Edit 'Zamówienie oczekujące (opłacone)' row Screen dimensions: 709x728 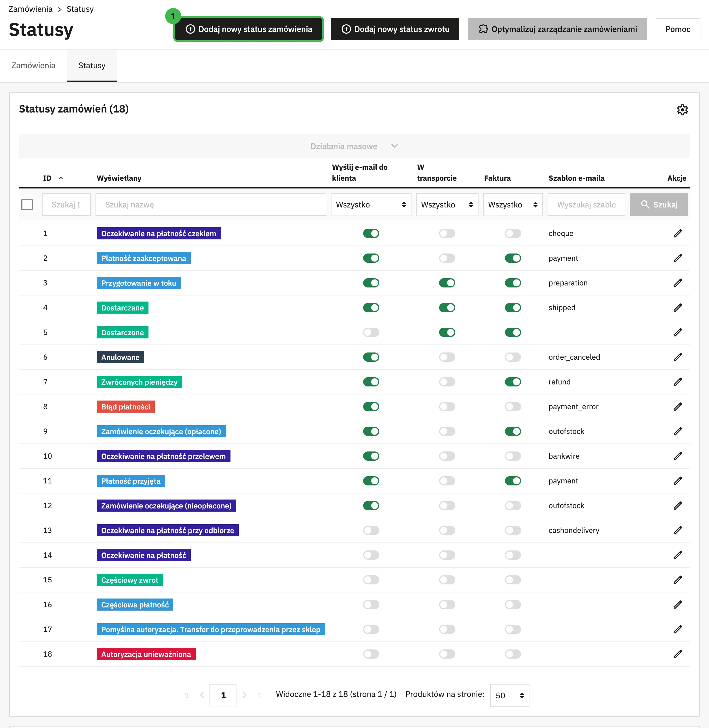pos(677,431)
